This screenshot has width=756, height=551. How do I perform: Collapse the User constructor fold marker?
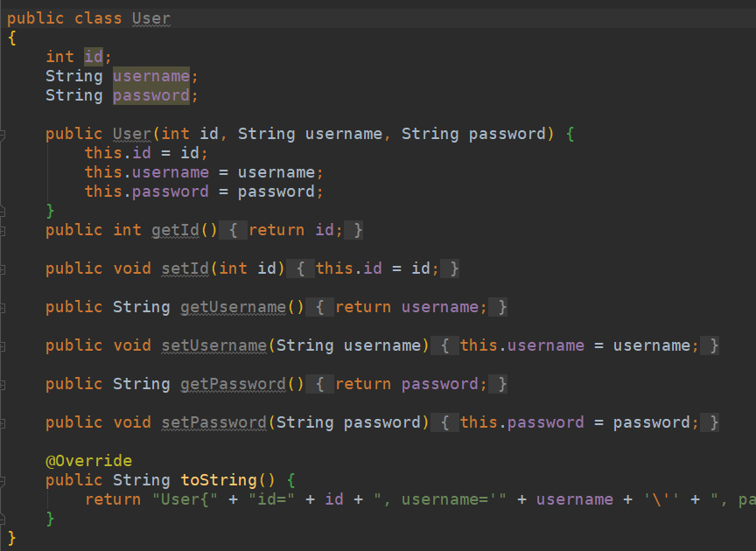tap(3, 135)
